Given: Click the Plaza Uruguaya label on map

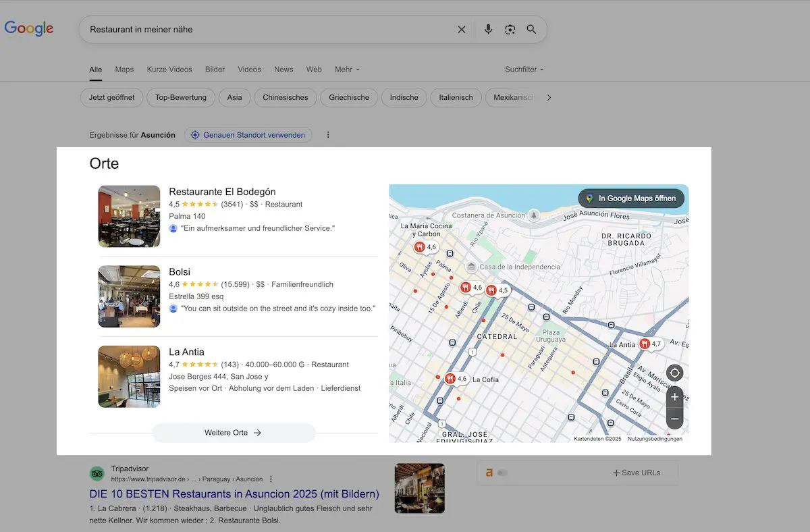Looking at the screenshot, I should (x=551, y=336).
